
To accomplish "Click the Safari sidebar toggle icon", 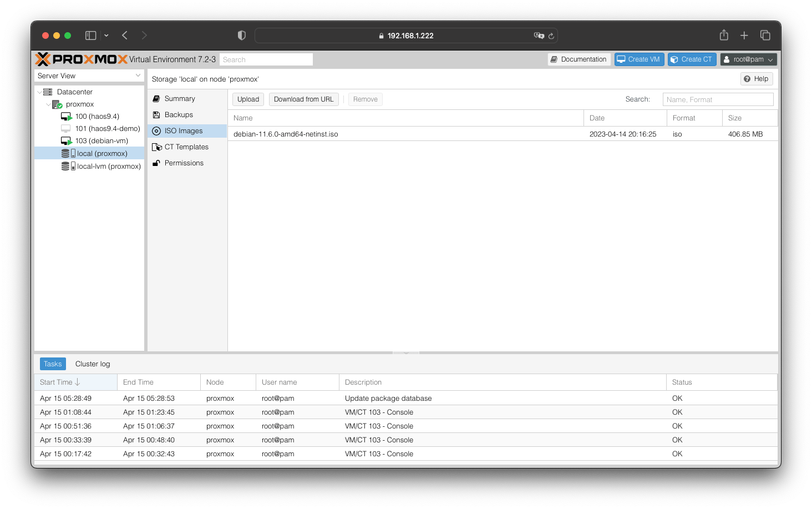I will click(x=91, y=36).
